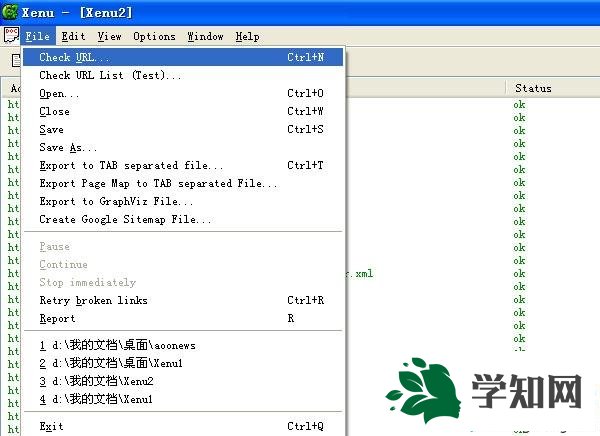Image resolution: width=600 pixels, height=436 pixels.
Task: Open the Edit menu
Action: 73,36
